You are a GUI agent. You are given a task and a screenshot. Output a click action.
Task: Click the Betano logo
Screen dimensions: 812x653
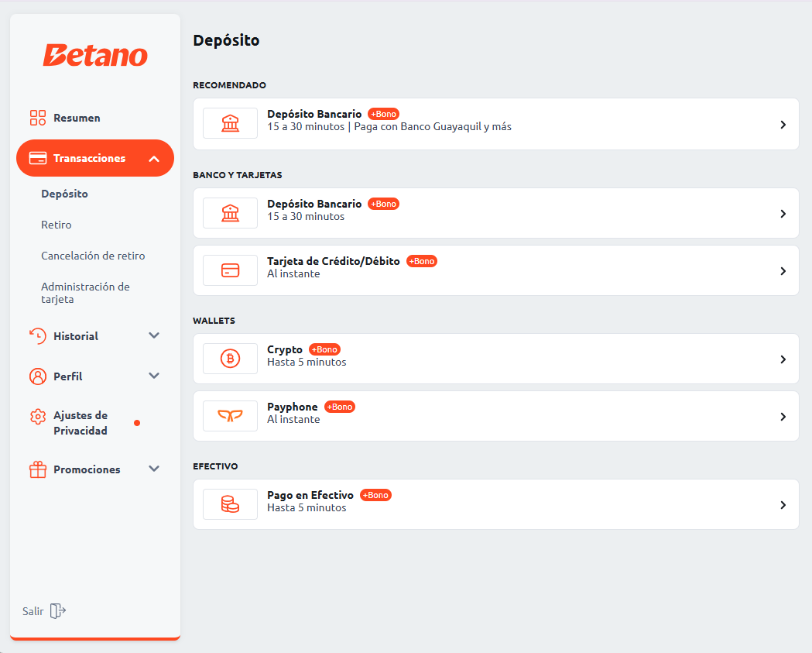95,56
